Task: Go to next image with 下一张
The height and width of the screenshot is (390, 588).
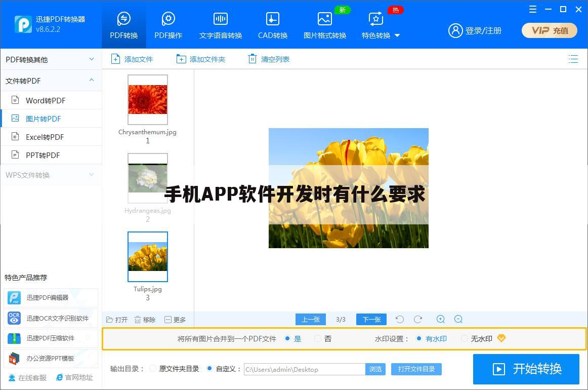Action: (x=371, y=320)
